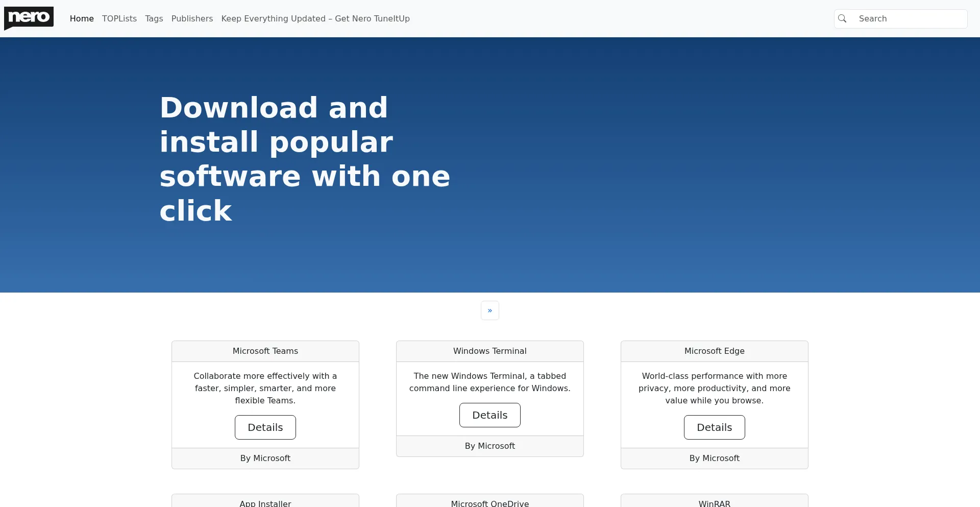Click the Microsoft Edge description text
The width and height of the screenshot is (980, 507).
[715, 389]
